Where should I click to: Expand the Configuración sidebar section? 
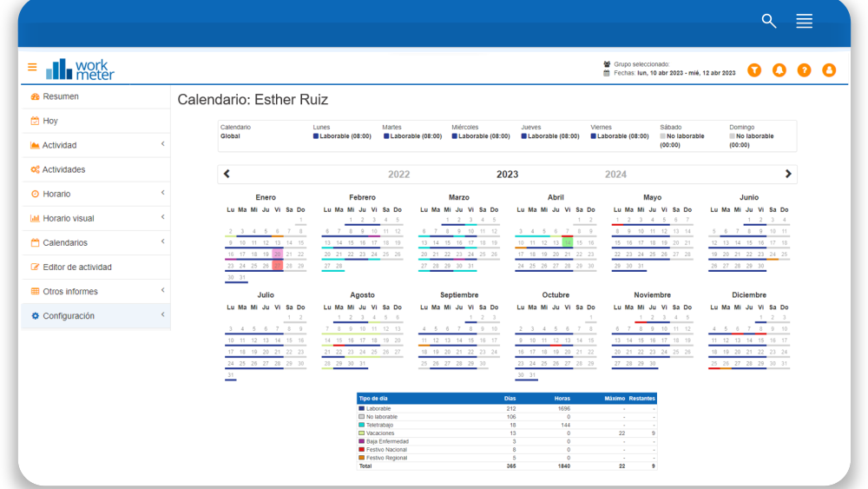162,314
